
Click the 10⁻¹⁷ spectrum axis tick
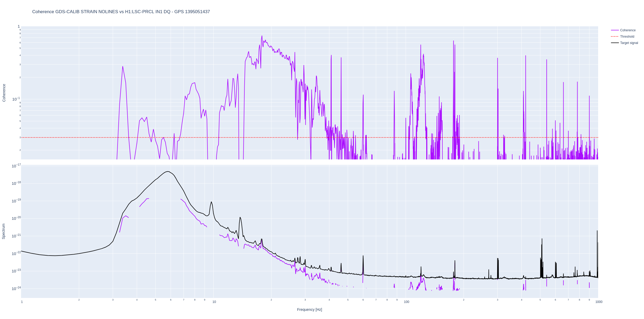coord(16,166)
